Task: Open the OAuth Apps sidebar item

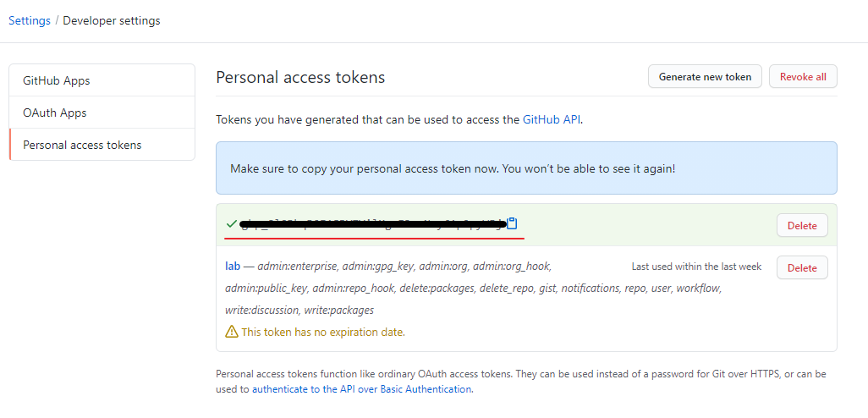Action: [x=55, y=113]
